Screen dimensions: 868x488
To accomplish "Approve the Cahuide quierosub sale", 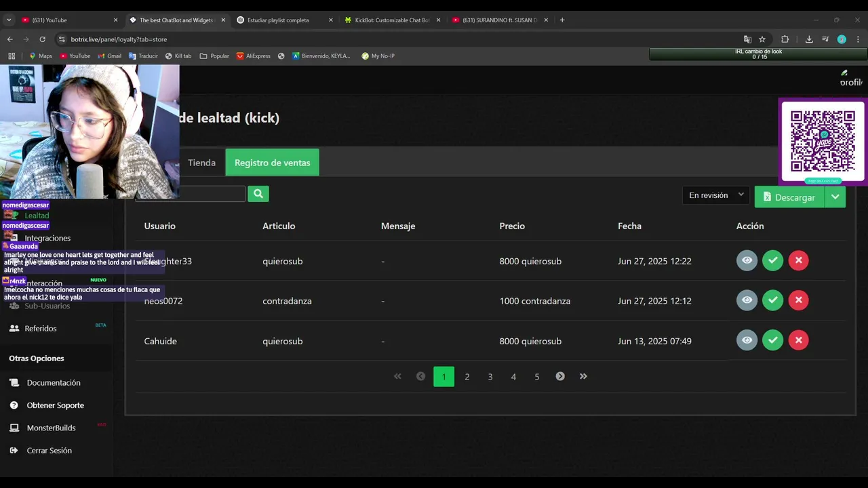I will click(772, 340).
